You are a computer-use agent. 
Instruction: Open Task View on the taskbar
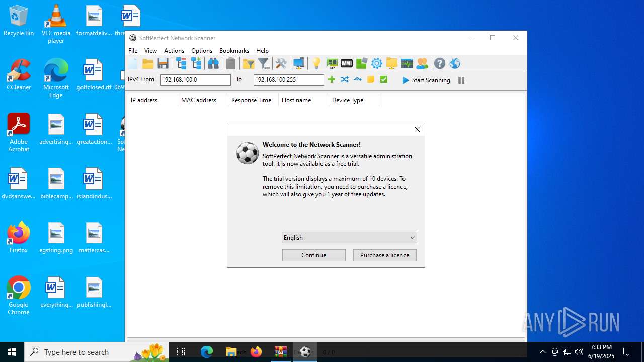point(181,352)
